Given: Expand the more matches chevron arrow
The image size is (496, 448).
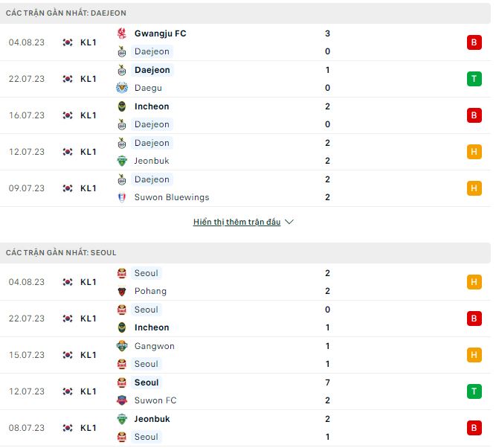Looking at the screenshot, I should 289,223.
